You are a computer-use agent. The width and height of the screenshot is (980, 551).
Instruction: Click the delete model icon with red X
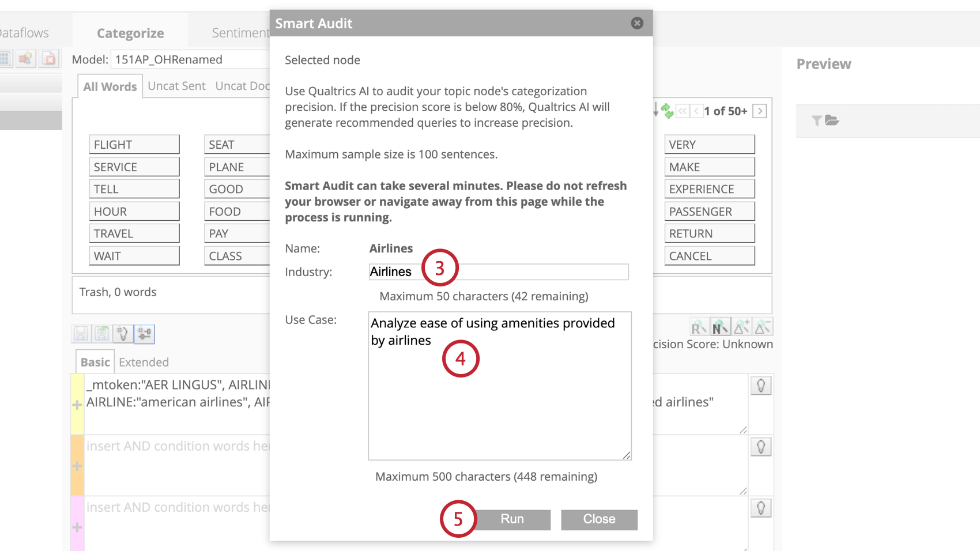49,58
